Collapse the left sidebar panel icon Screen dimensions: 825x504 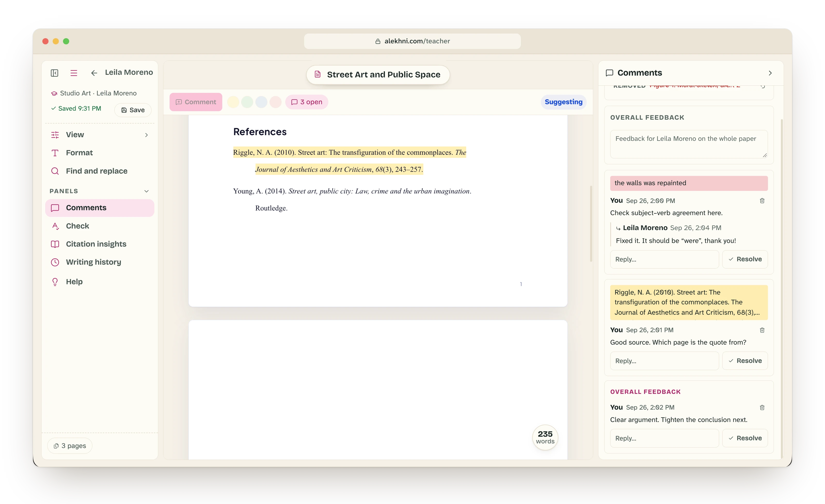pos(54,73)
